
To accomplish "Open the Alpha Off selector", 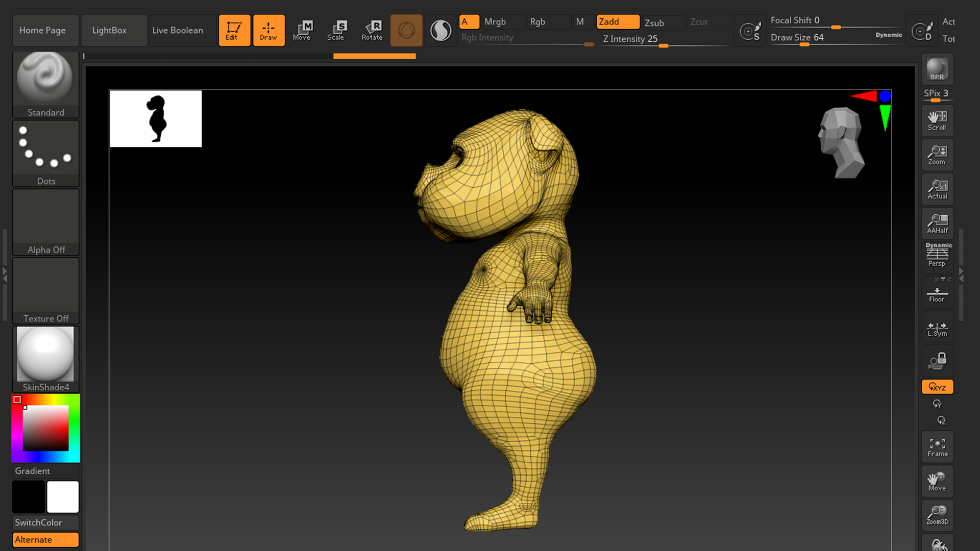I will (x=45, y=222).
